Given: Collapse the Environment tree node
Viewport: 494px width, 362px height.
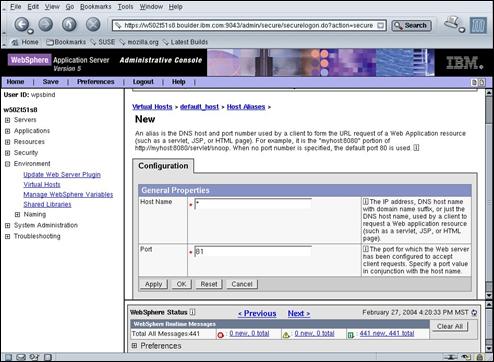Looking at the screenshot, I should point(7,164).
